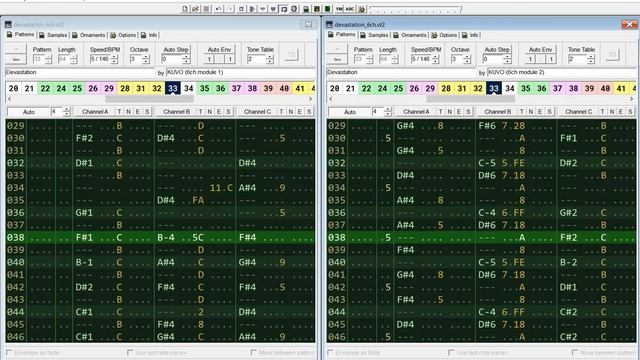Click the Save module toolbar icon
This screenshot has width=640, height=360.
tap(207, 9)
